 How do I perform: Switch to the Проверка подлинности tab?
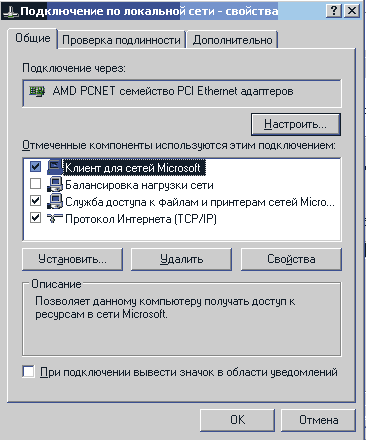pos(121,40)
